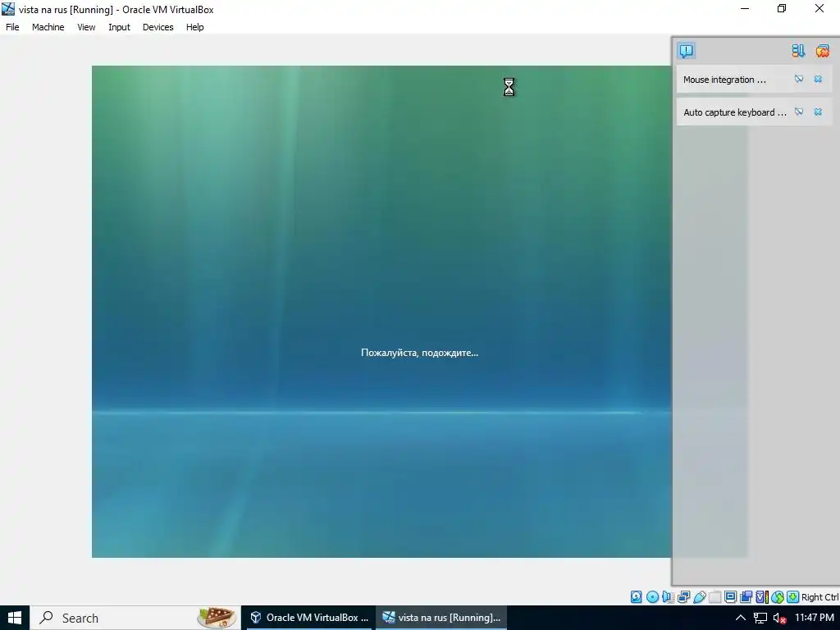Viewport: 840px width, 630px height.
Task: Click the CPU virtualization status icon
Action: pos(762,597)
